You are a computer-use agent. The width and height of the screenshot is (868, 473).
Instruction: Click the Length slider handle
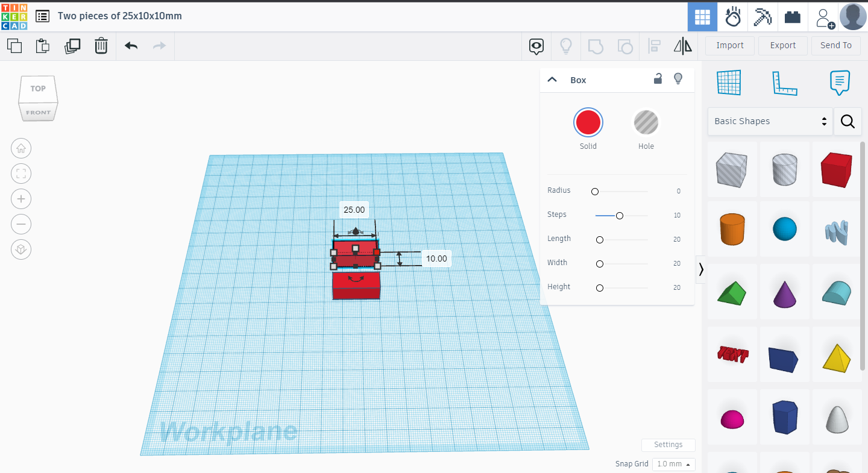coord(600,240)
